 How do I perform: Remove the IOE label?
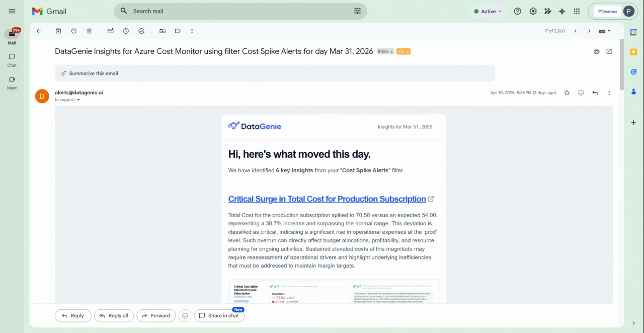tap(408, 52)
